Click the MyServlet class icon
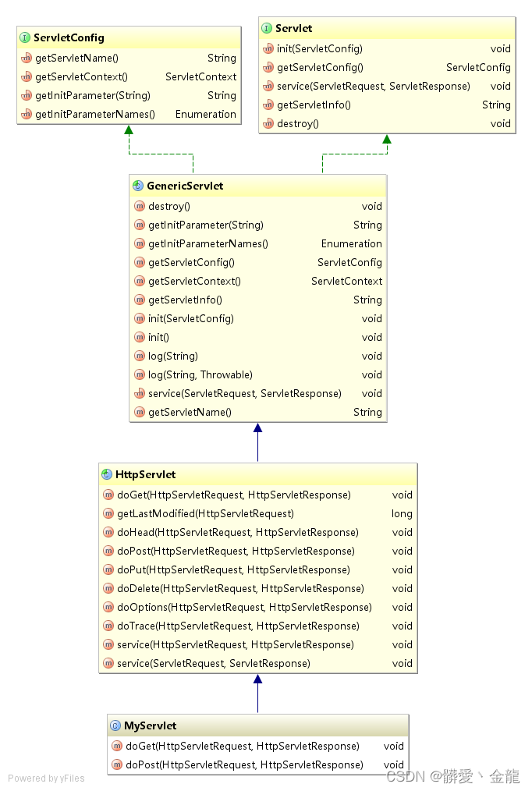Screen dimensions: 532x791 pos(115,725)
